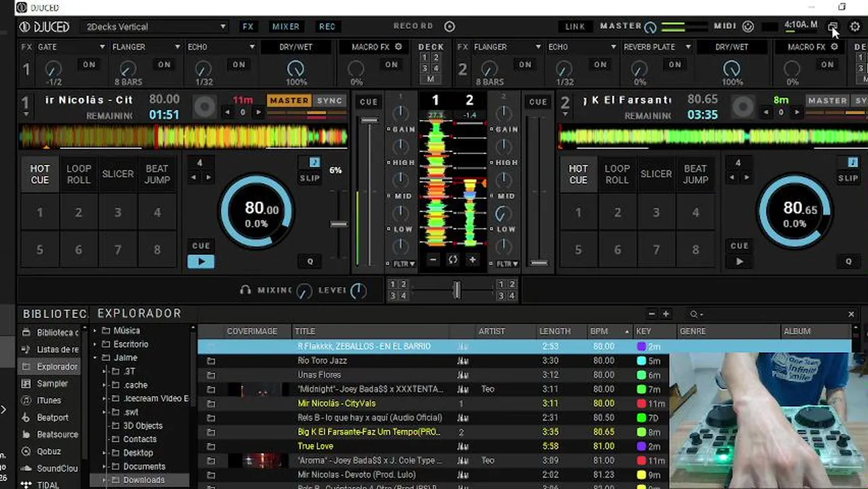
Task: Open the 2Decks Vertical layout dropdown
Action: point(156,26)
